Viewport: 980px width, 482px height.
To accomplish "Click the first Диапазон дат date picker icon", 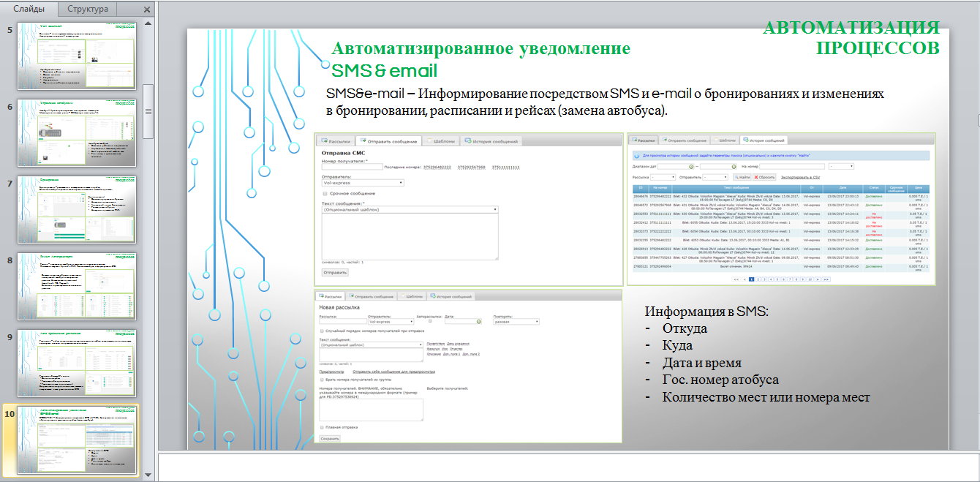I will (690, 166).
